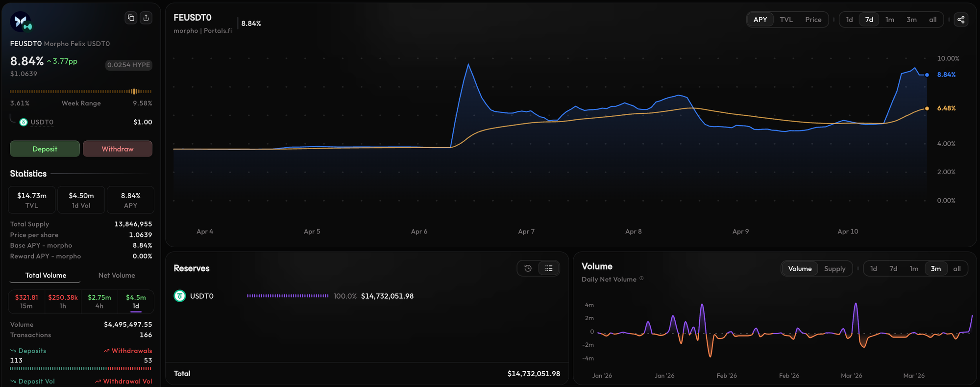Set the Volume panel range to all

point(956,269)
